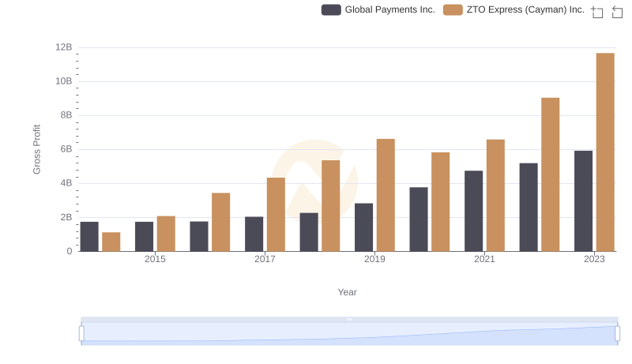Select the ZTO Express 2020 bar

click(441, 201)
